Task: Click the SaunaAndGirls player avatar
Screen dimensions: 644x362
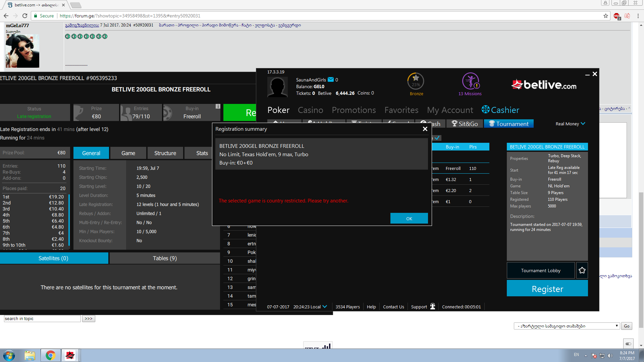Action: pos(277,87)
